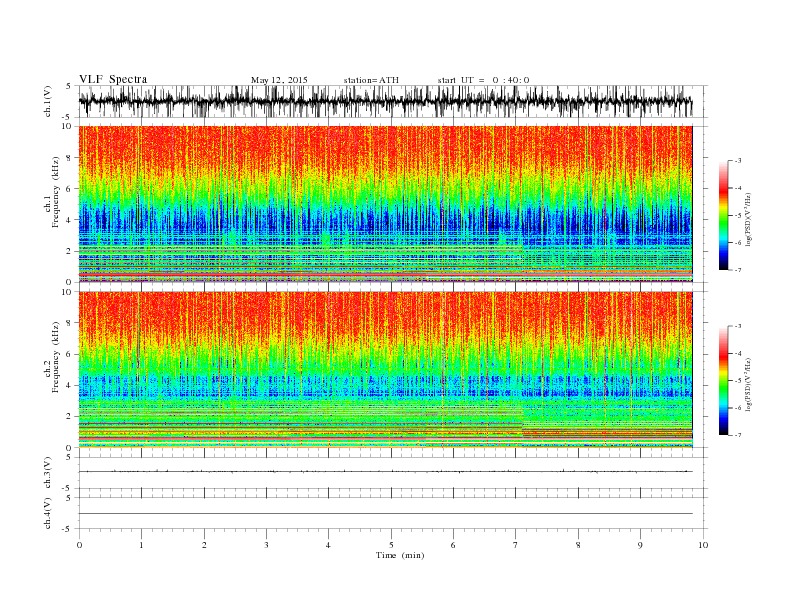Click the "ch.1(V)" waveform axis label
Viewport: 792px width, 612px height.
48,103
